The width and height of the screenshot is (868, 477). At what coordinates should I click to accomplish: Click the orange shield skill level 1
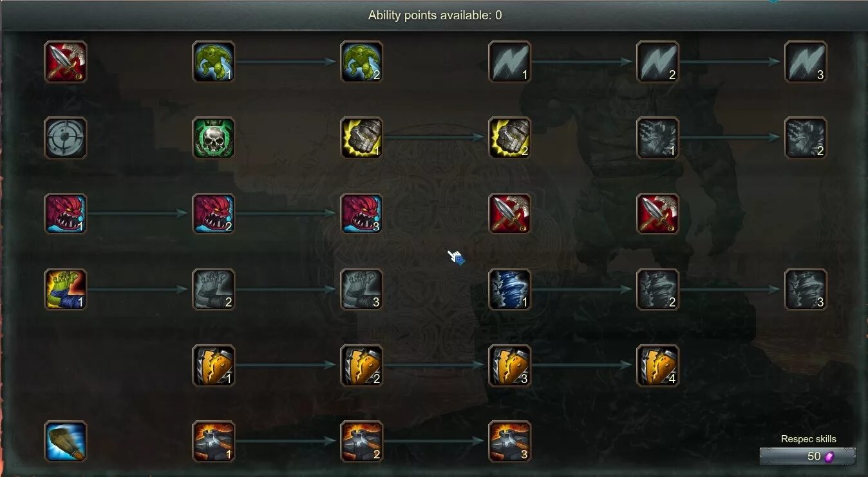[x=213, y=366]
